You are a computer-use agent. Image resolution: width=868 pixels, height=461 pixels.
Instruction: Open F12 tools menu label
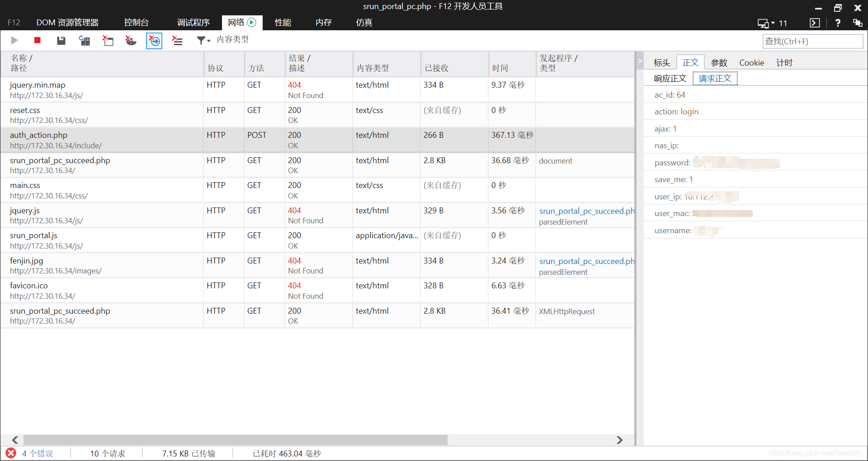pyautogui.click(x=14, y=23)
